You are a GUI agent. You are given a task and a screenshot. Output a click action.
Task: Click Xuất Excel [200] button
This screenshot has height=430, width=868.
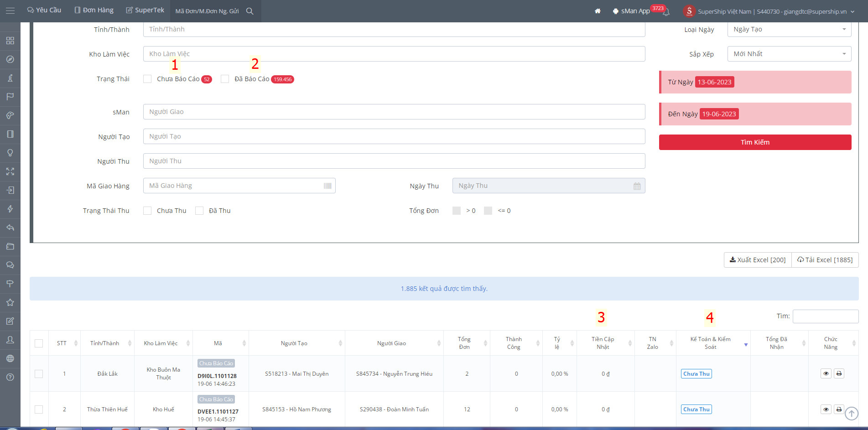758,260
